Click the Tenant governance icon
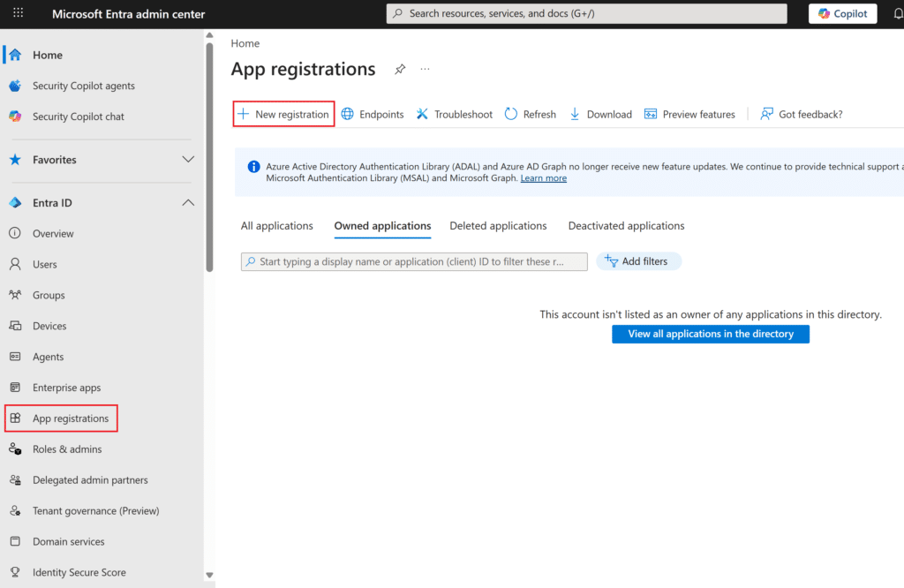Screen dimensions: 904x588 (x=15, y=511)
